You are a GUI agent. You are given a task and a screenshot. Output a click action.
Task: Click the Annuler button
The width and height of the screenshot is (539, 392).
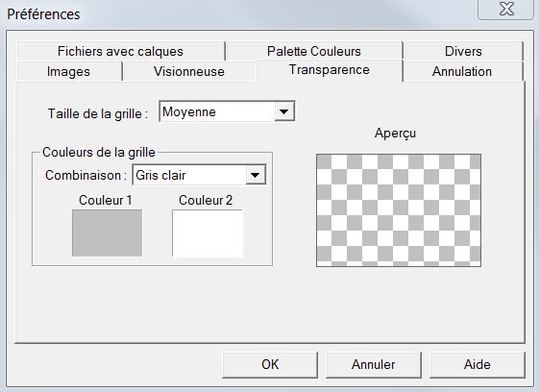(374, 365)
